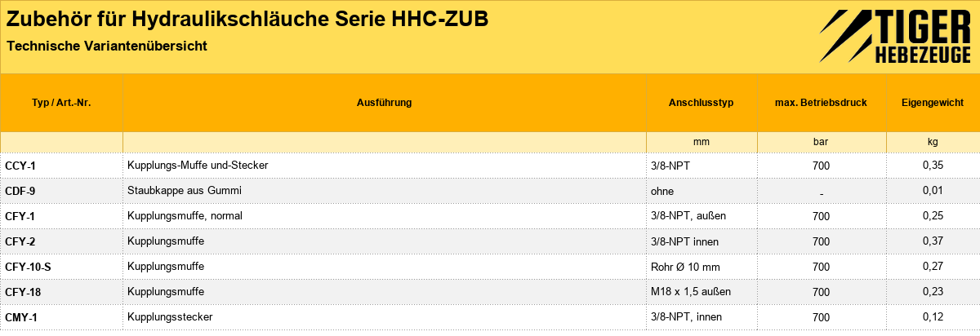The image size is (980, 336).
Task: Click the Kupplungs-Muffe und-Stecker description
Action: 198,165
